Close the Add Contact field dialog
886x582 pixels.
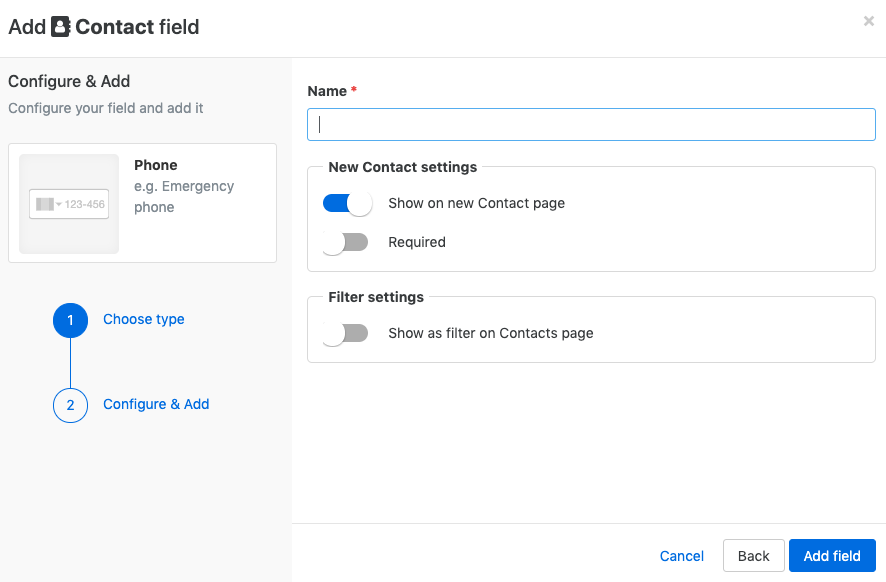[868, 21]
